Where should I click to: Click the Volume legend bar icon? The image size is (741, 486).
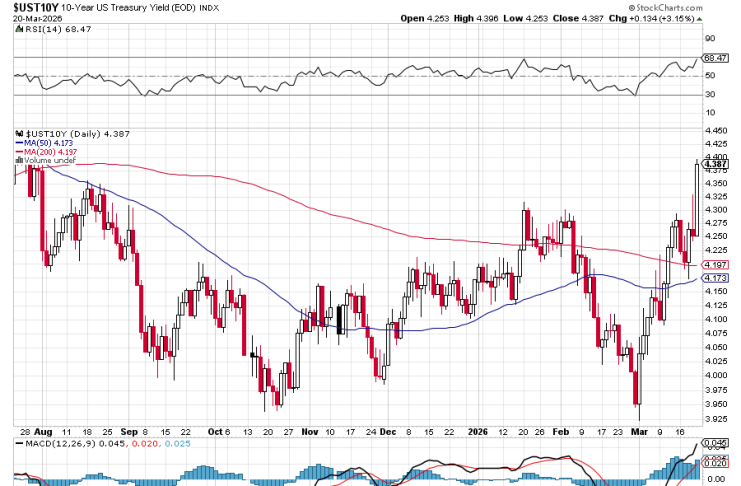pos(20,161)
